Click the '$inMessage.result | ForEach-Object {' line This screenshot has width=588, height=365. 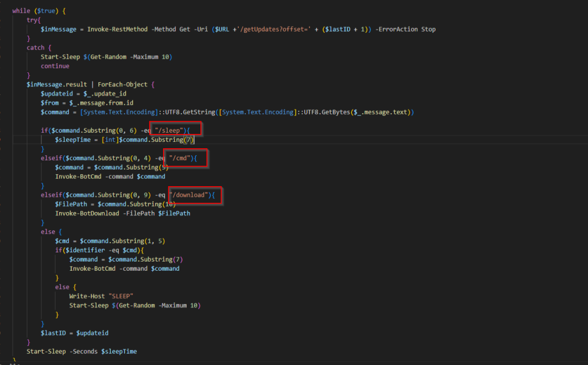pos(90,84)
